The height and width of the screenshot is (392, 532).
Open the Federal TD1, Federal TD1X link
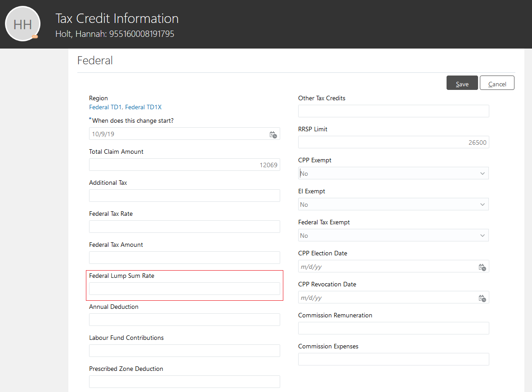(125, 107)
